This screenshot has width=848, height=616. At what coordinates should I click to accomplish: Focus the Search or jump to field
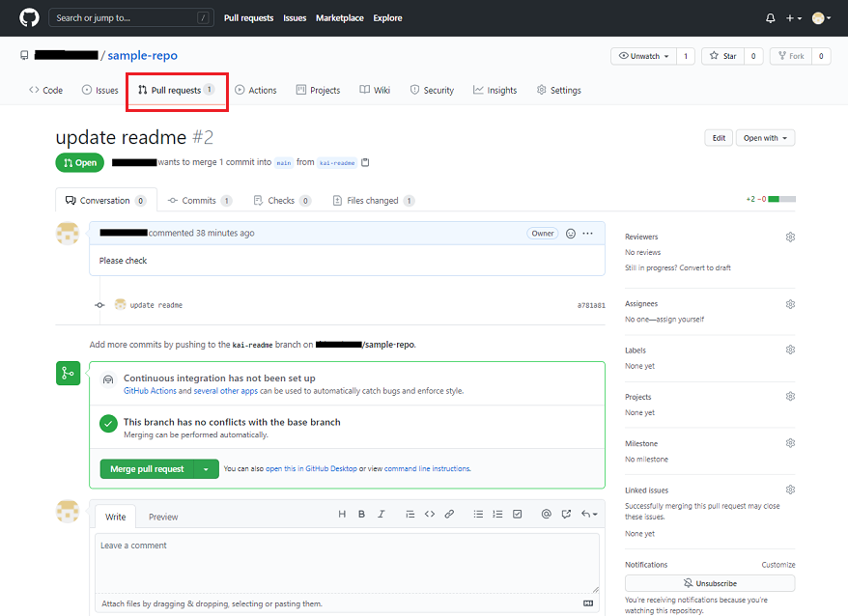(x=131, y=17)
